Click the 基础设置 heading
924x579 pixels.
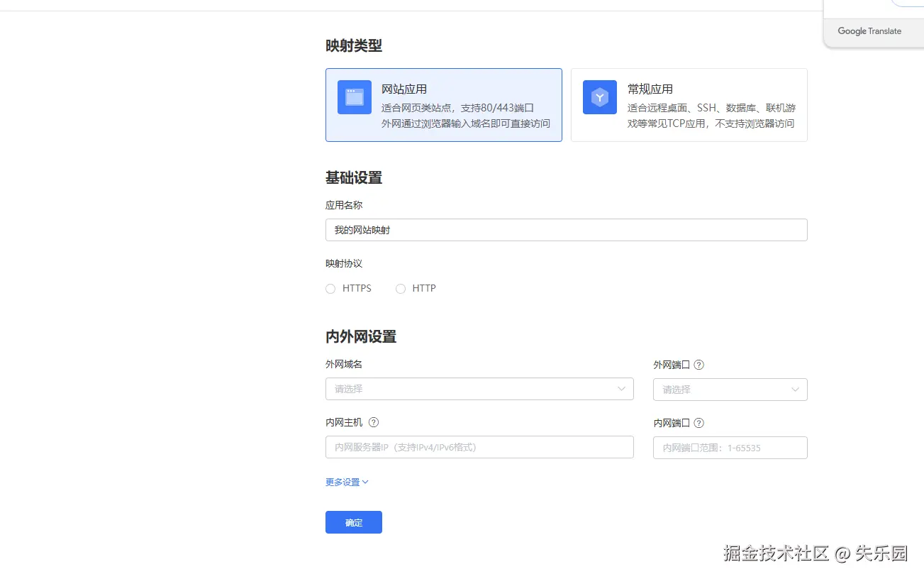354,178
